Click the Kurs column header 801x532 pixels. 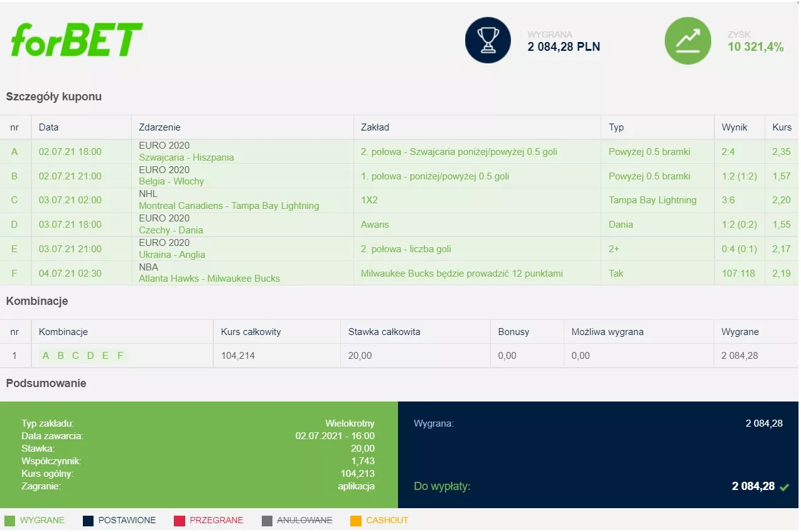(x=782, y=127)
